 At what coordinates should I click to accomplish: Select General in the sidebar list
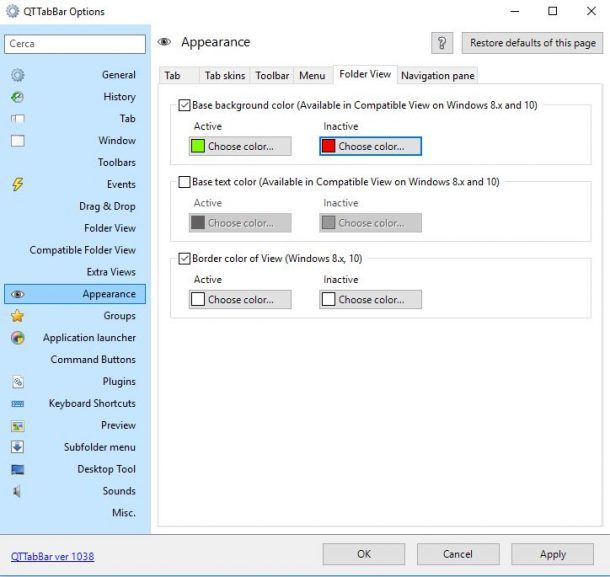pyautogui.click(x=75, y=75)
